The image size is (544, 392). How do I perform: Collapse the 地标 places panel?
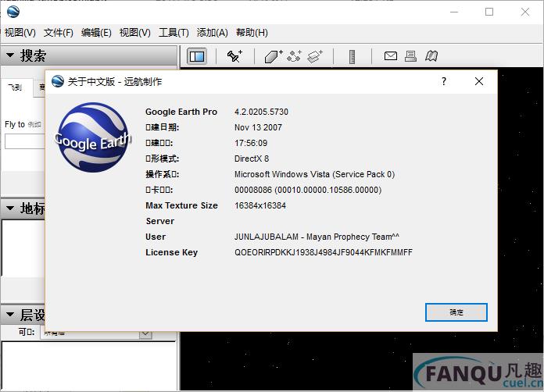(10, 208)
